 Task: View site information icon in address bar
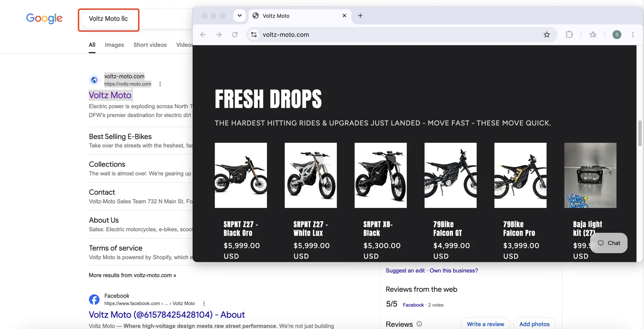point(254,35)
